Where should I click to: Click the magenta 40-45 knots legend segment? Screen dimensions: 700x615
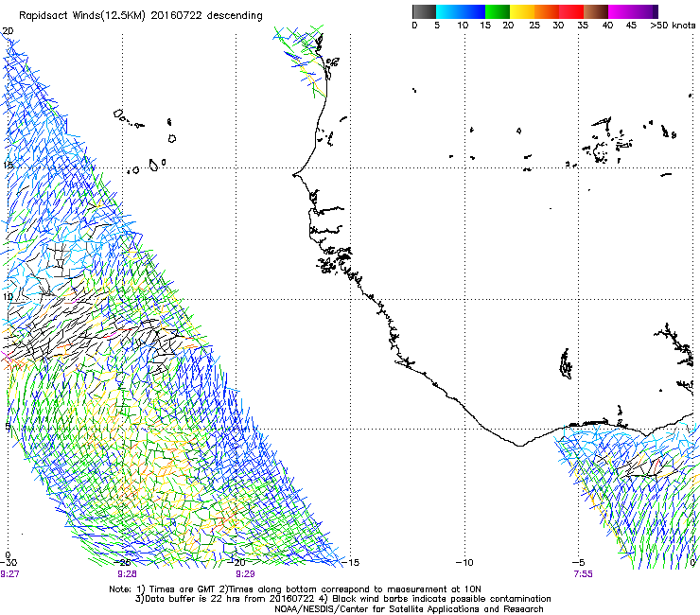[x=621, y=11]
